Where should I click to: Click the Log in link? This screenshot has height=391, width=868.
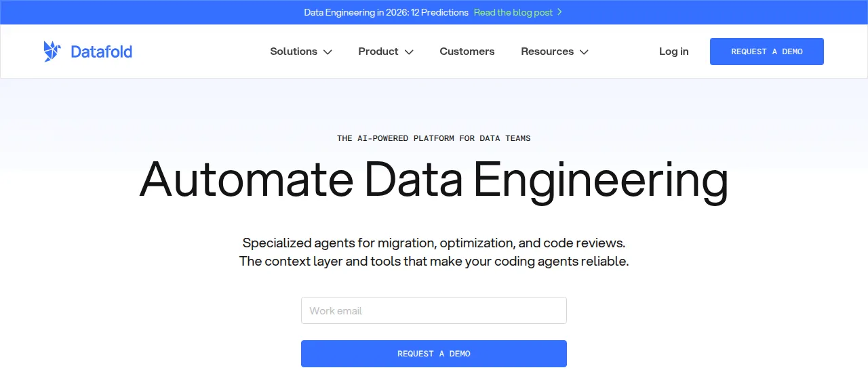(x=674, y=52)
